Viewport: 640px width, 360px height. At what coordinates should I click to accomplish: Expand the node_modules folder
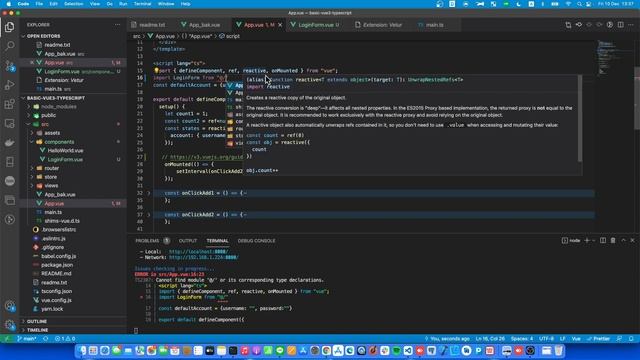pos(29,107)
